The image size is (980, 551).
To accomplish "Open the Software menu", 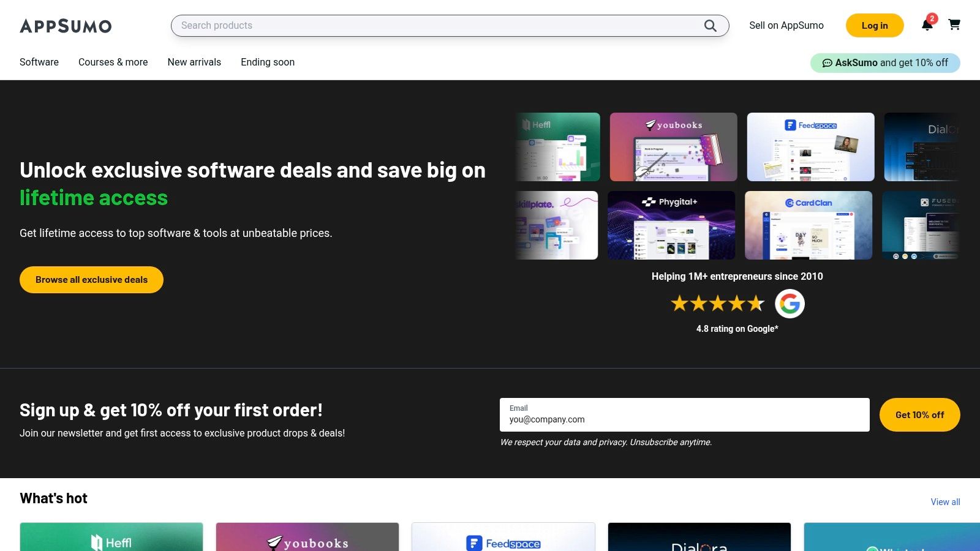I will [x=39, y=62].
